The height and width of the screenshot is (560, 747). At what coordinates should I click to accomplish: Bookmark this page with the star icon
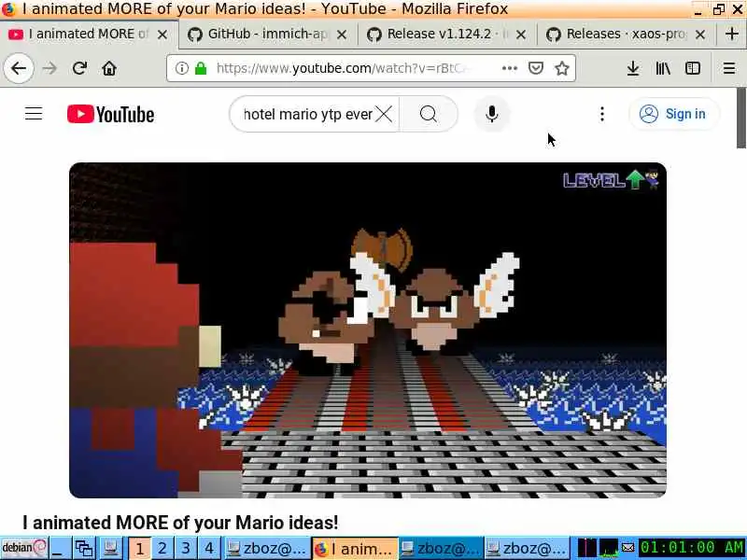pos(562,68)
